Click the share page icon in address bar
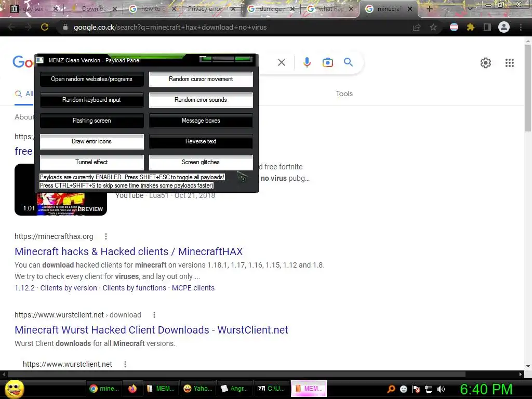 point(417,27)
